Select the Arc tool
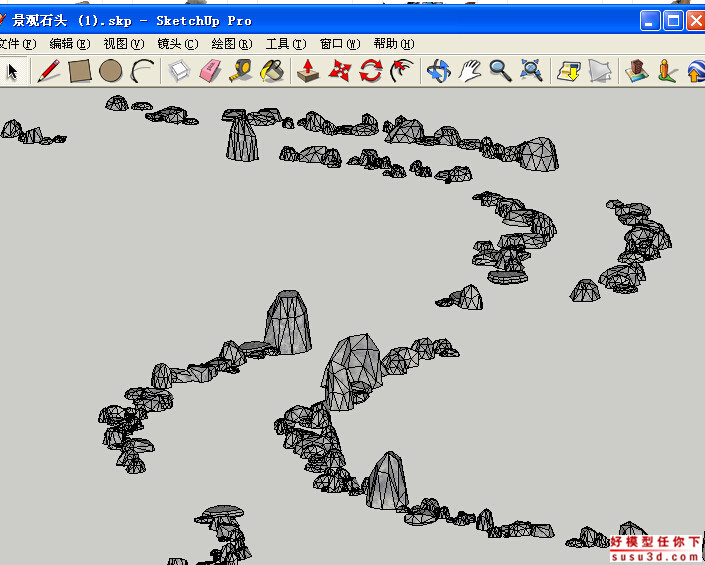The height and width of the screenshot is (565, 705). pos(142,71)
